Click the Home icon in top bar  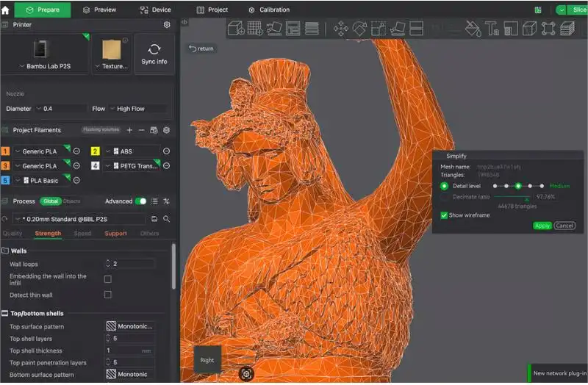coord(5,10)
